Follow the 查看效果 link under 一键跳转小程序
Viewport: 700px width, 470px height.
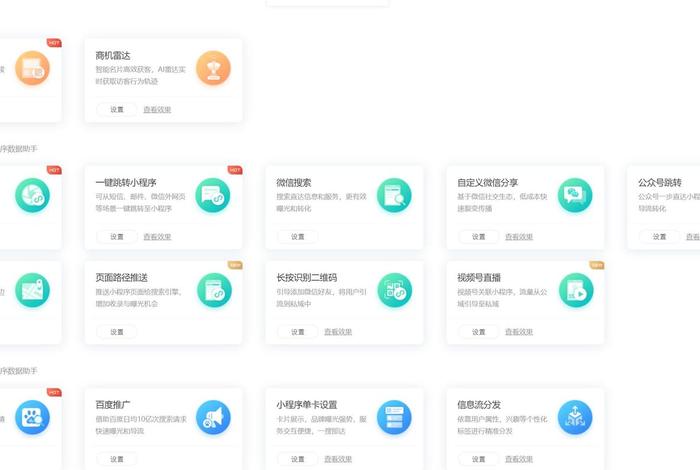pyautogui.click(x=157, y=237)
